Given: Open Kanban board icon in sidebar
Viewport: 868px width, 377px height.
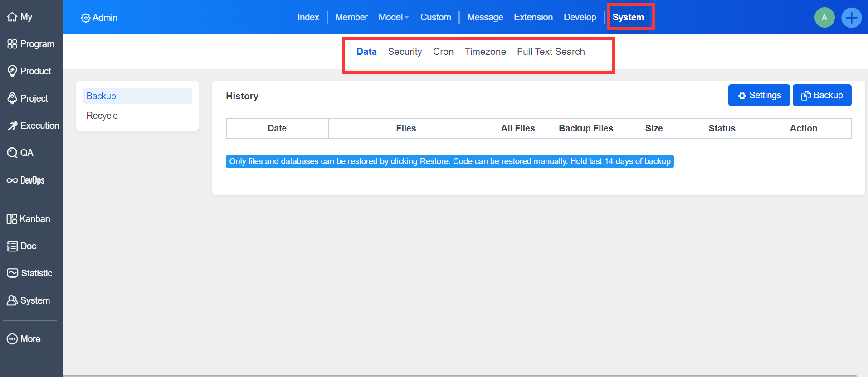Looking at the screenshot, I should pyautogui.click(x=12, y=219).
